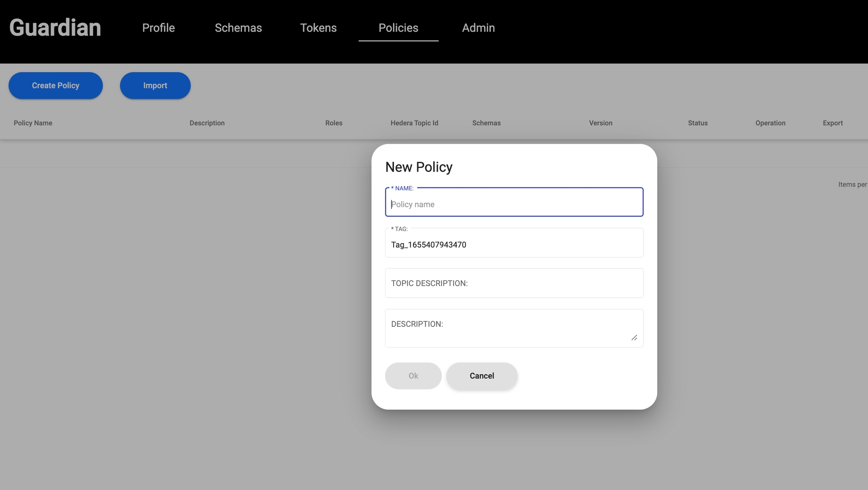Cancel the New Policy dialog
The image size is (868, 490).
coord(481,376)
